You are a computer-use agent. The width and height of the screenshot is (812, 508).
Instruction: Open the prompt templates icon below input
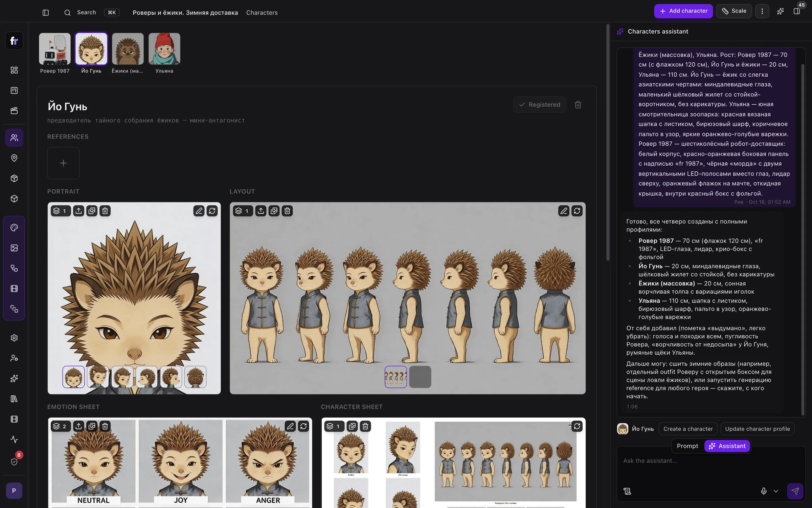pos(627,491)
